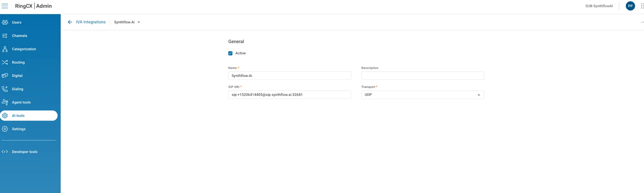
Task: Go to IVA Integrations breadcrumb link
Action: [x=91, y=22]
